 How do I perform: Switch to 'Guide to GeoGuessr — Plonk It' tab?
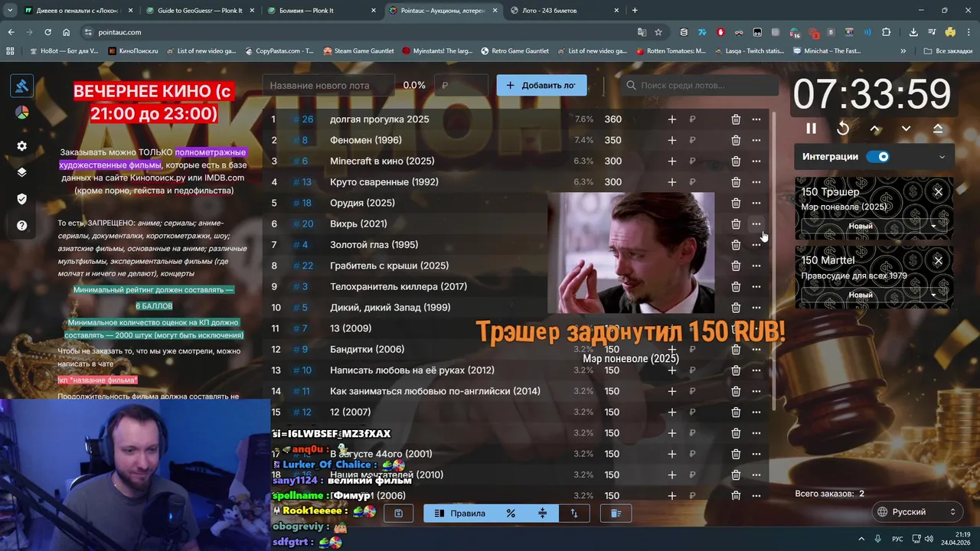(200, 11)
